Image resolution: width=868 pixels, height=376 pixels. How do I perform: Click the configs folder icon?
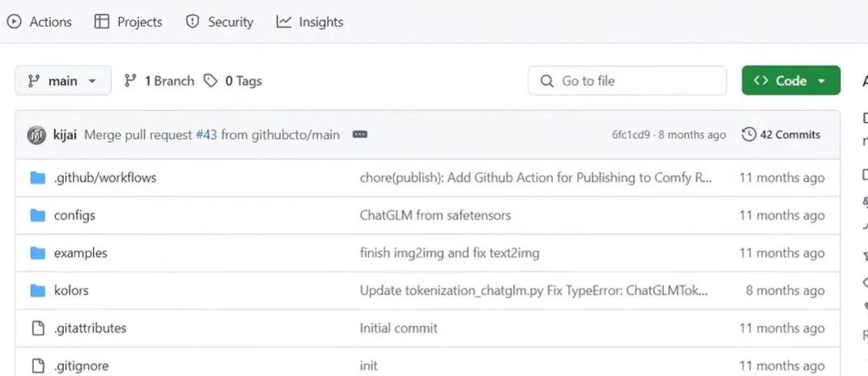coord(37,216)
